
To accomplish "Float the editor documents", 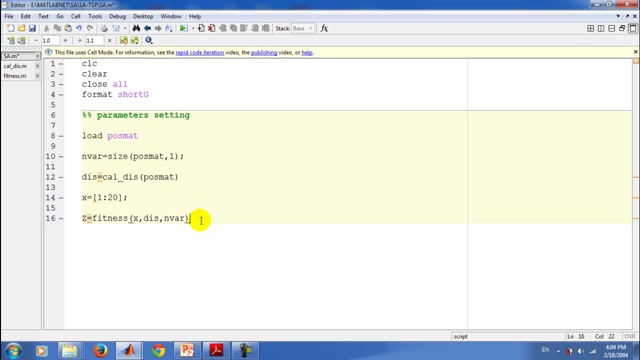I will (622, 28).
